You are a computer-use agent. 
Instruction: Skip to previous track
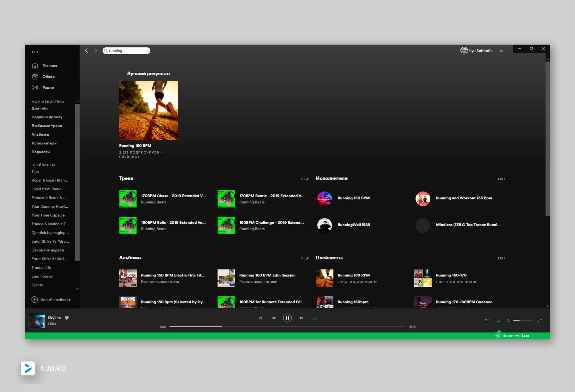click(x=274, y=318)
